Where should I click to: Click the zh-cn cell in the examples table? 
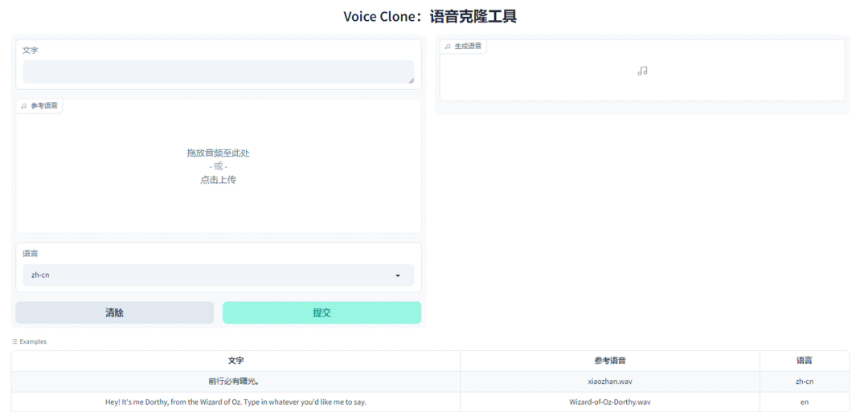point(804,381)
